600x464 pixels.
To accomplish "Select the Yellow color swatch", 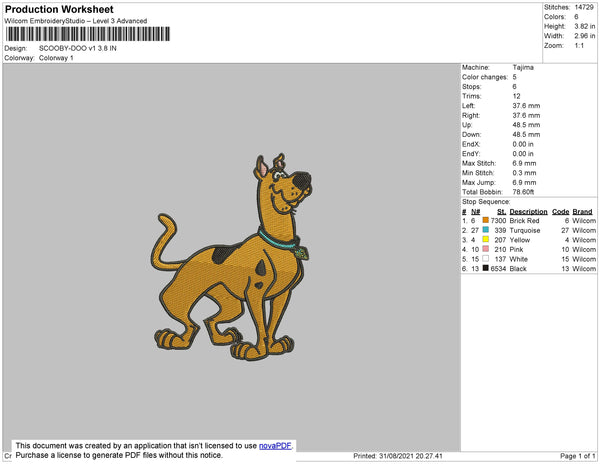I will pyautogui.click(x=485, y=239).
